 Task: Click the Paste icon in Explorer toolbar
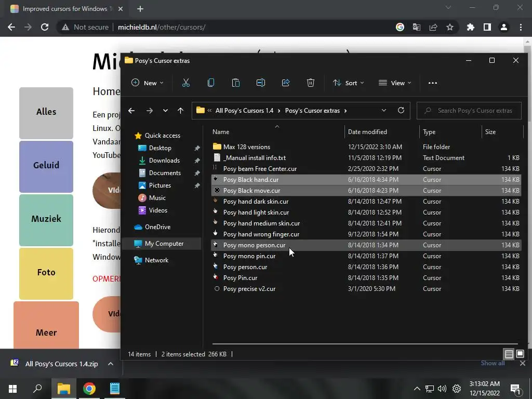pyautogui.click(x=236, y=83)
